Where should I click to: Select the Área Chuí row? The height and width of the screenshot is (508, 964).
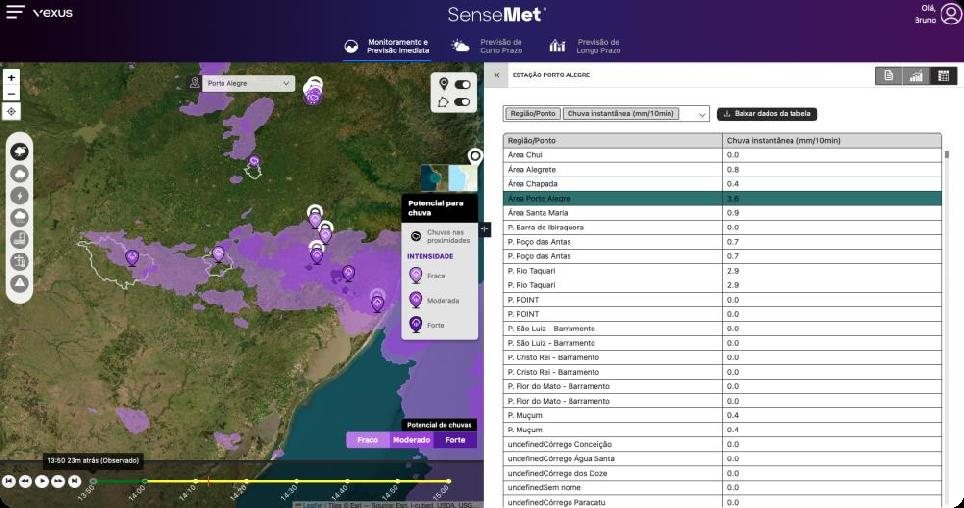coord(722,155)
